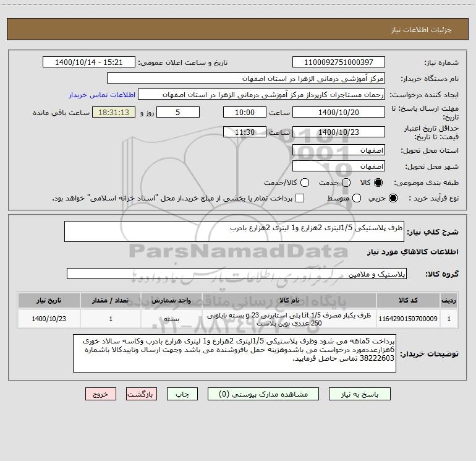Image resolution: width=476 pixels, height=461 pixels.
Task: Click the buyer organization name field
Action: (246, 79)
